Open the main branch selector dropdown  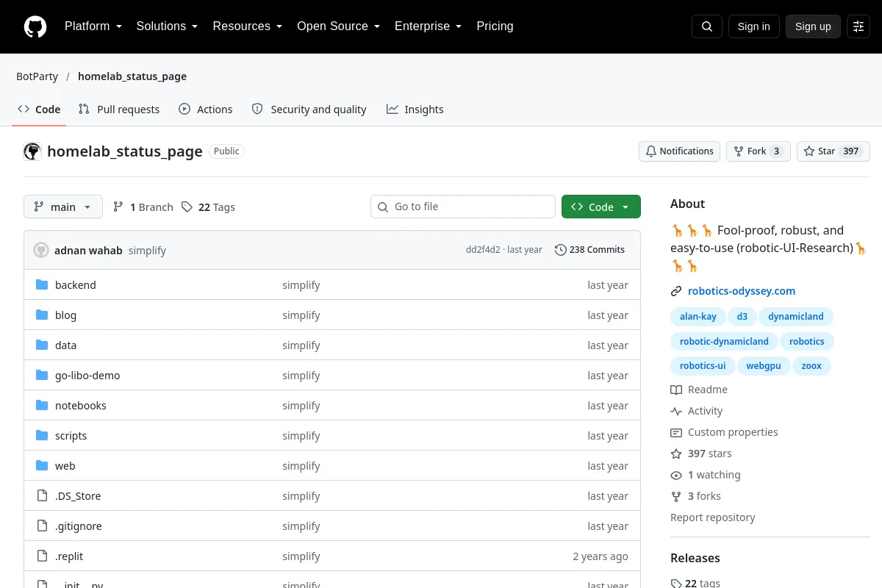point(63,207)
